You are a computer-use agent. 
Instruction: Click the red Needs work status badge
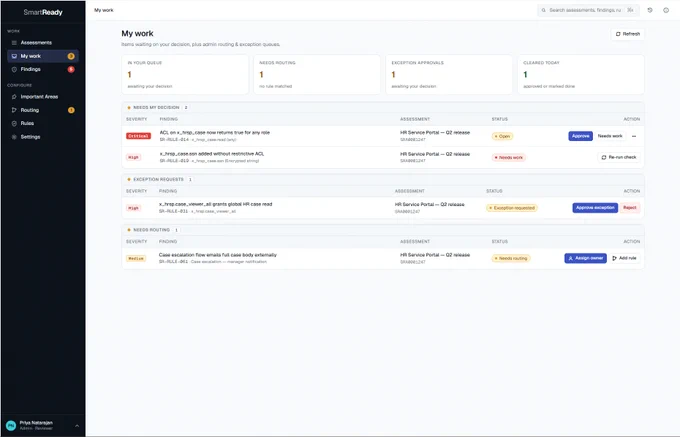[509, 157]
